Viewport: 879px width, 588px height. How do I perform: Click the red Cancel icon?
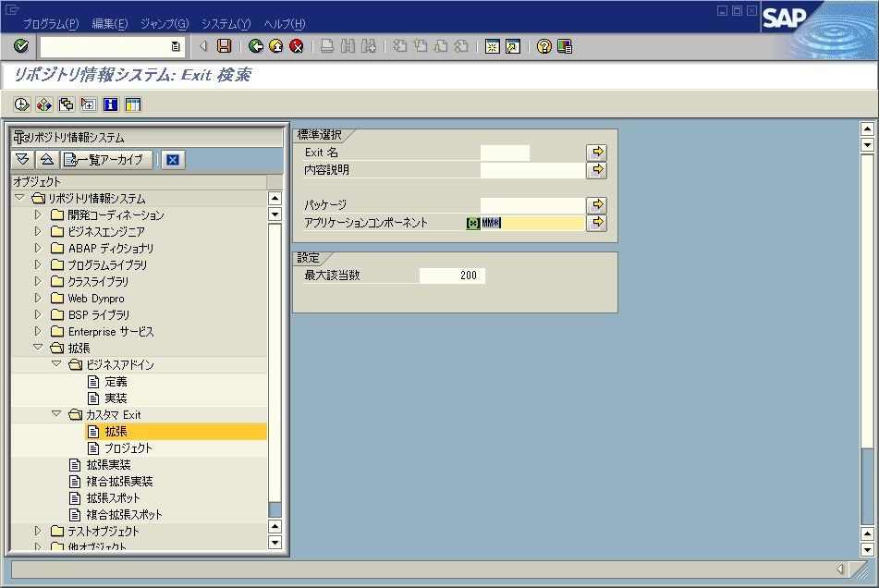[296, 46]
